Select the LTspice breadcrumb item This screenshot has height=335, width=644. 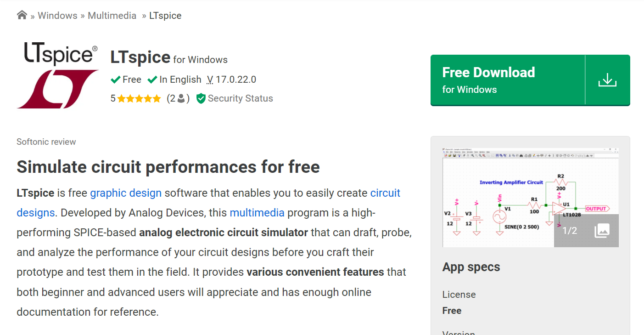pos(165,16)
